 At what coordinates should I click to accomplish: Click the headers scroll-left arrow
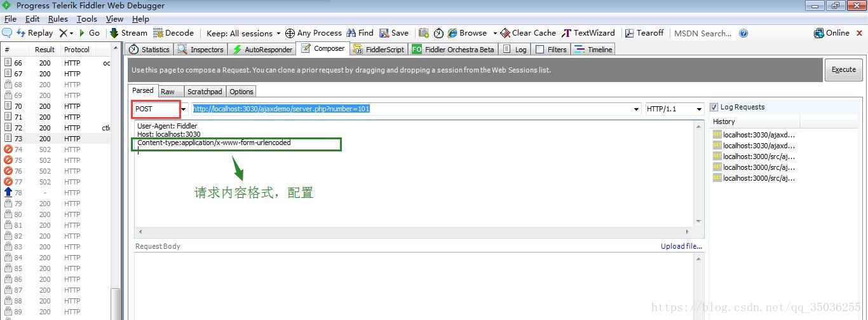point(140,232)
